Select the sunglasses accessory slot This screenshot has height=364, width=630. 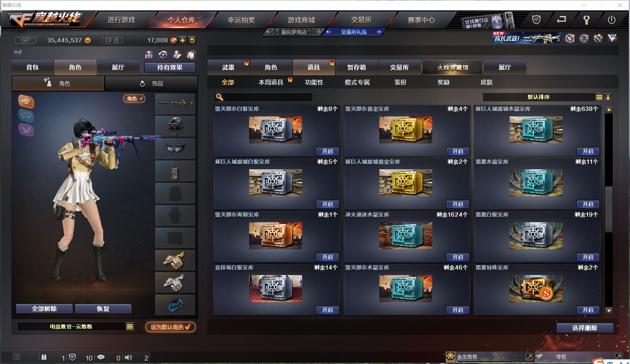[x=175, y=148]
